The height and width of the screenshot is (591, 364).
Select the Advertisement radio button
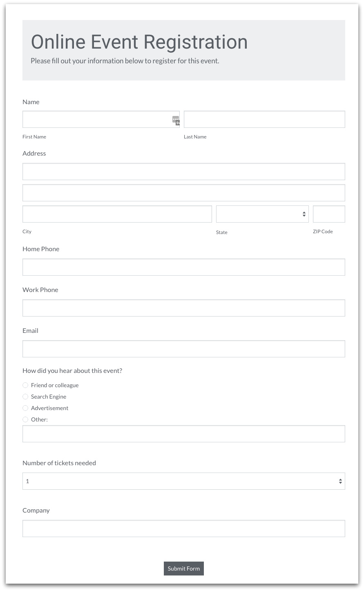pyautogui.click(x=25, y=408)
